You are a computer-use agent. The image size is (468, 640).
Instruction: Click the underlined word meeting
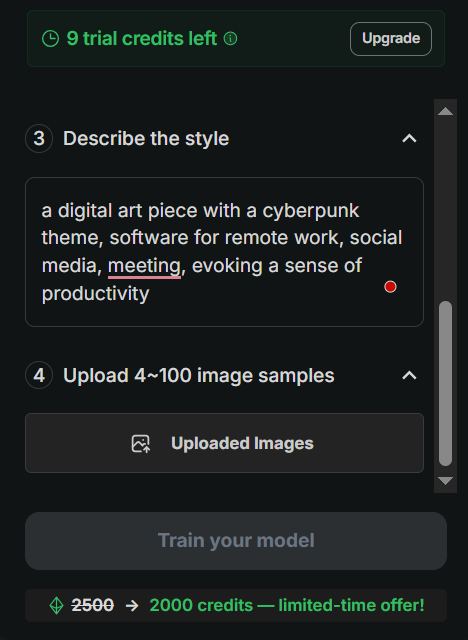tap(144, 266)
